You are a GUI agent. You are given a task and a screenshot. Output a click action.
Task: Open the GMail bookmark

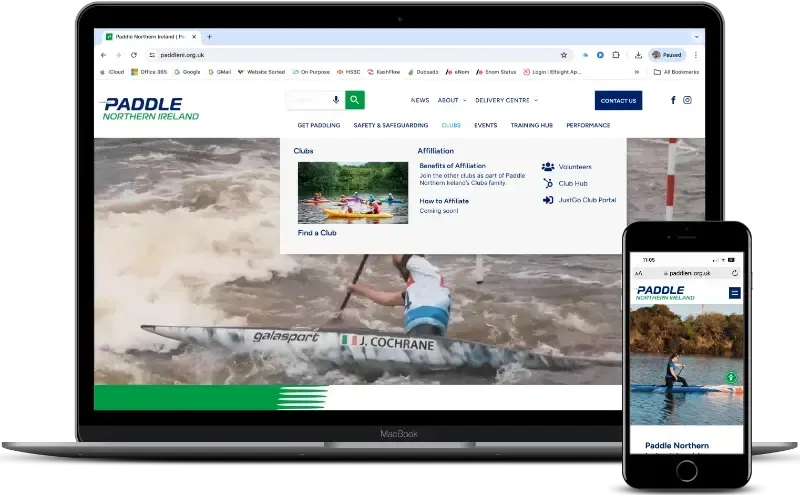tap(220, 72)
